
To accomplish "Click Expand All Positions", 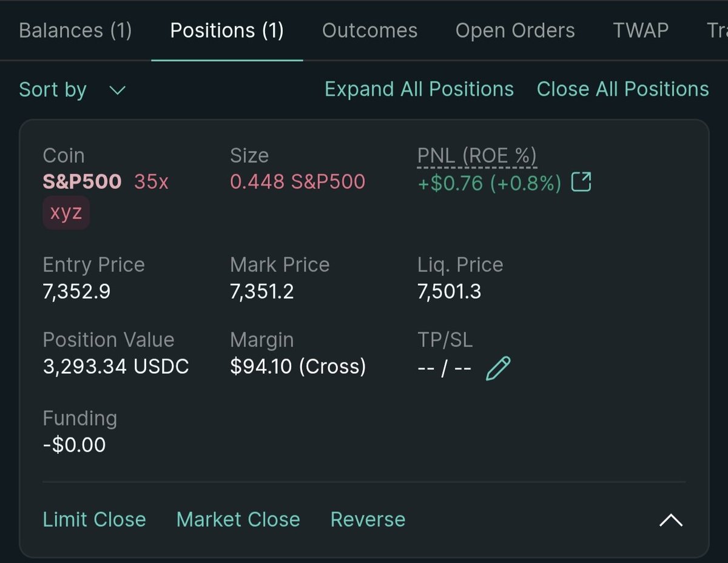I will click(x=419, y=89).
